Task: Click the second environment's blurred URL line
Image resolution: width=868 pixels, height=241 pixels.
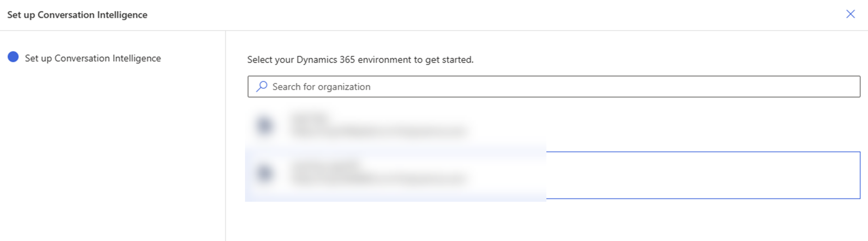Action: pyautogui.click(x=378, y=179)
